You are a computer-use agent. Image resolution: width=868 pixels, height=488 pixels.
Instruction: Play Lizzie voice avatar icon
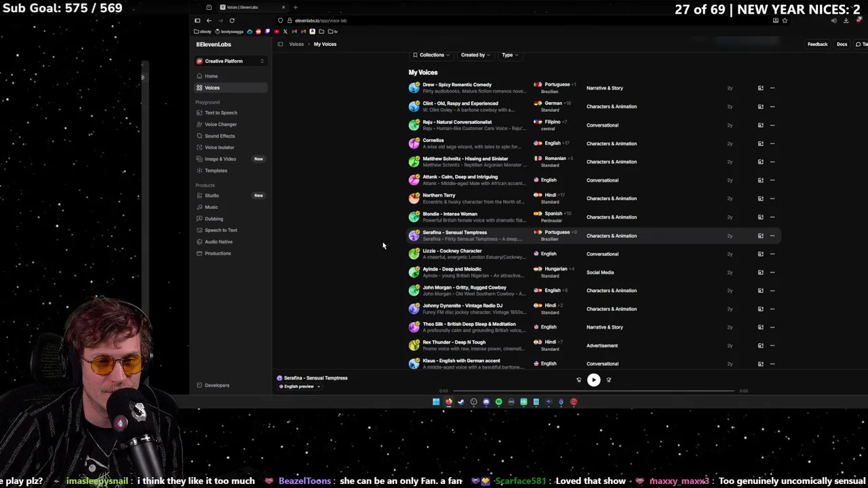click(x=414, y=253)
